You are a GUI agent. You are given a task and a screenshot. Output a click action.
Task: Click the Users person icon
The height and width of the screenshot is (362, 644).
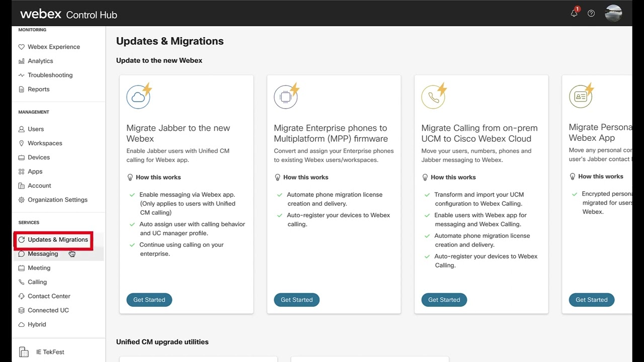[x=21, y=129]
